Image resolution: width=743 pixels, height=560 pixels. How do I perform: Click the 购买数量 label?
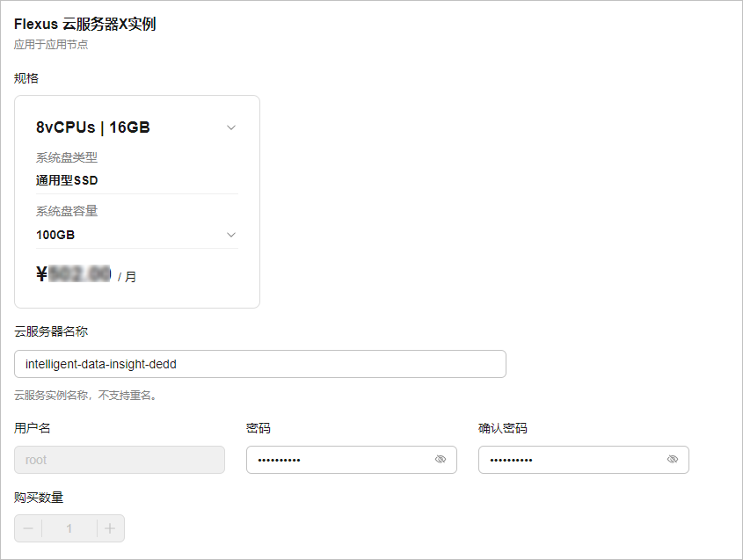[x=39, y=498]
